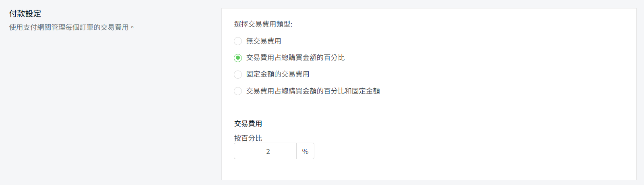The width and height of the screenshot is (644, 185).
Task: Click the 無交易費用 label text
Action: click(264, 41)
